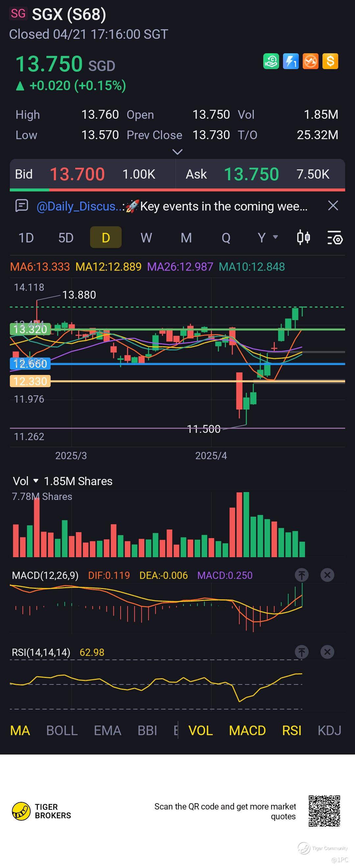Image resolution: width=355 pixels, height=868 pixels.
Task: Tap the green hand-coin icon
Action: pyautogui.click(x=271, y=62)
